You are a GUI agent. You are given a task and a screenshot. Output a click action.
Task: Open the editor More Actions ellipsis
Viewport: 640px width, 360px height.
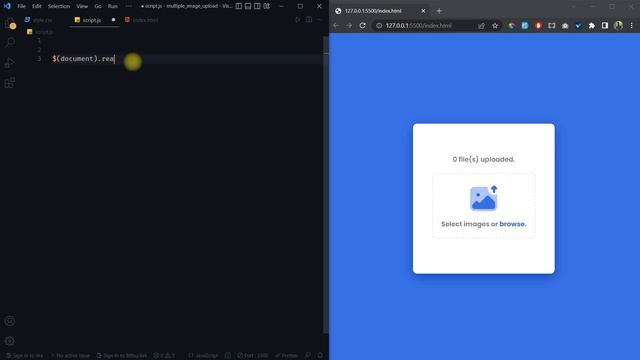320,20
